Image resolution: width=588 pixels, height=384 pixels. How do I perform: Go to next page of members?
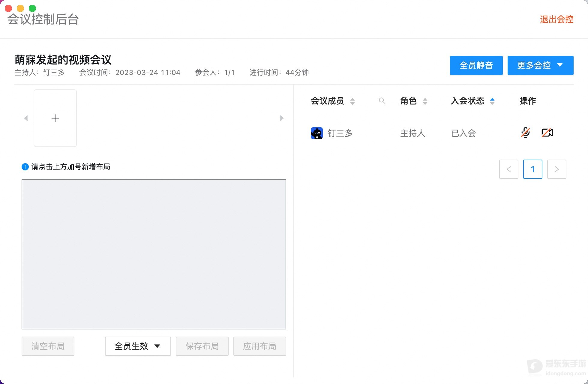[557, 169]
